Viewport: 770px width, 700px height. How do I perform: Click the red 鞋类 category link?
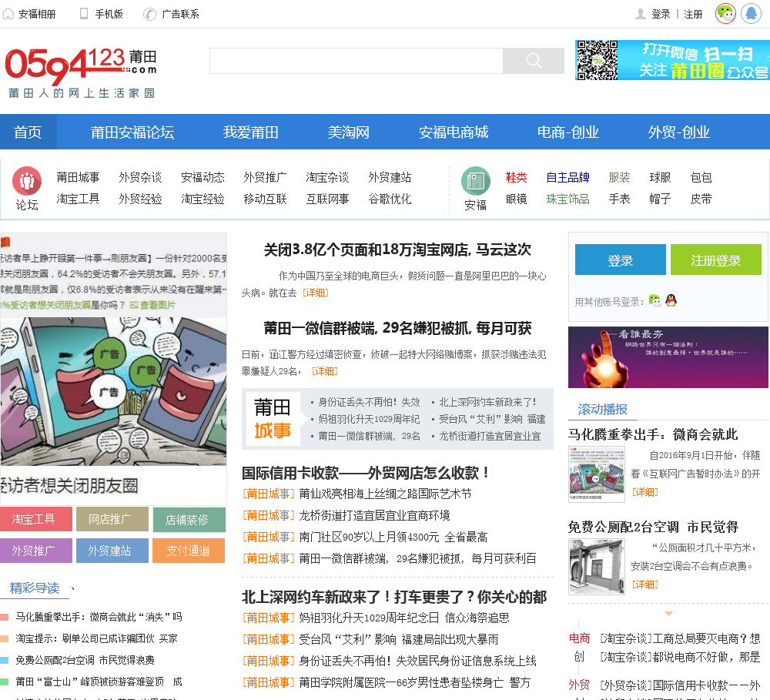point(516,177)
